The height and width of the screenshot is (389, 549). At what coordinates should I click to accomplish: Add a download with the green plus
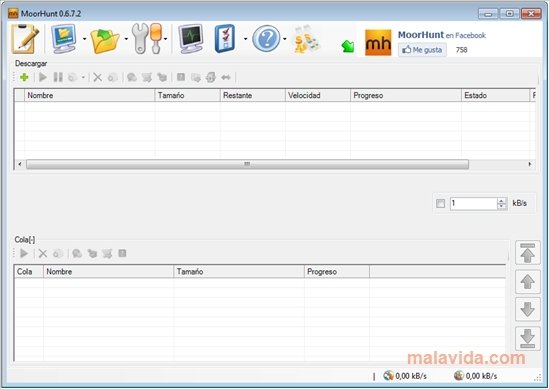(24, 77)
